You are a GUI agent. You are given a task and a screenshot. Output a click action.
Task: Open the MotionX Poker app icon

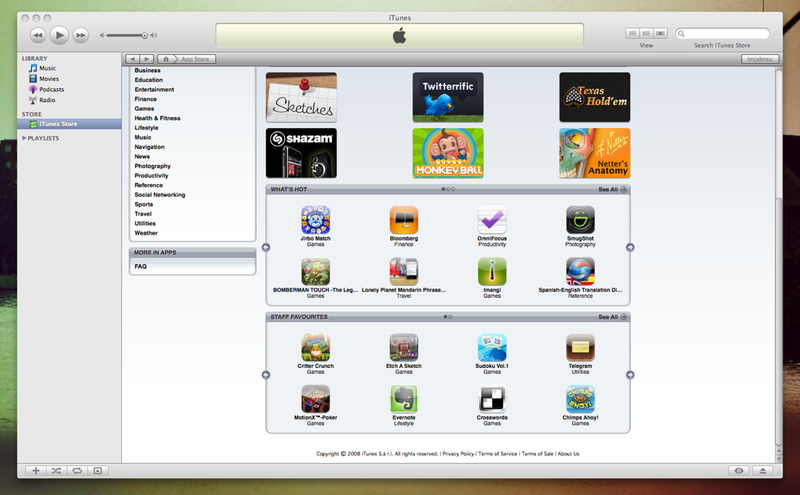point(315,399)
